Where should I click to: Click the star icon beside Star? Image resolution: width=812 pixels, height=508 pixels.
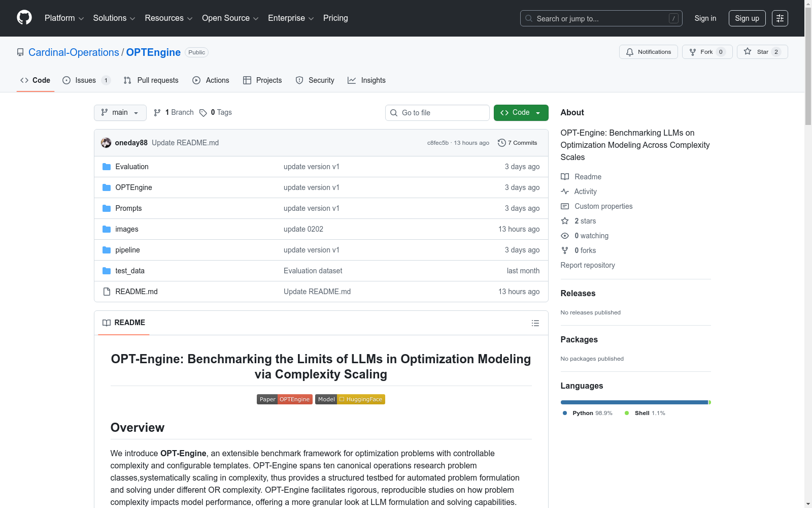pos(748,51)
